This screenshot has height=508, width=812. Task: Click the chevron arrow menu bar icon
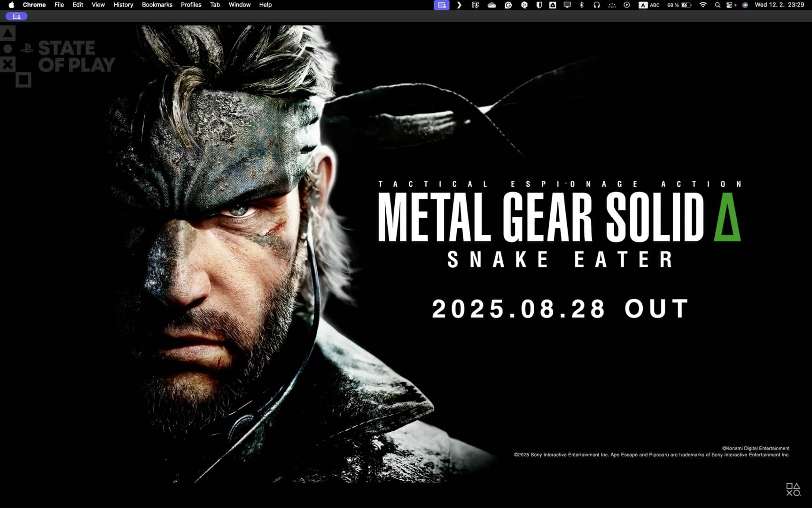(x=459, y=5)
